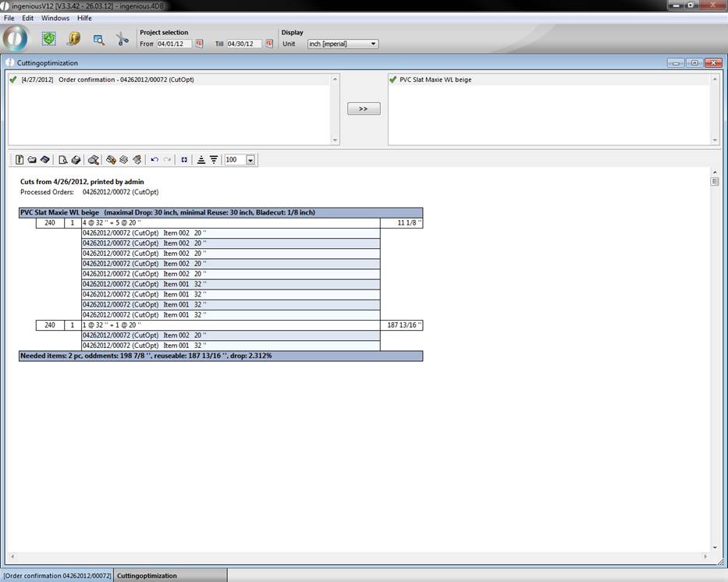Open the From date calendar picker
This screenshot has width=728, height=582.
point(199,44)
